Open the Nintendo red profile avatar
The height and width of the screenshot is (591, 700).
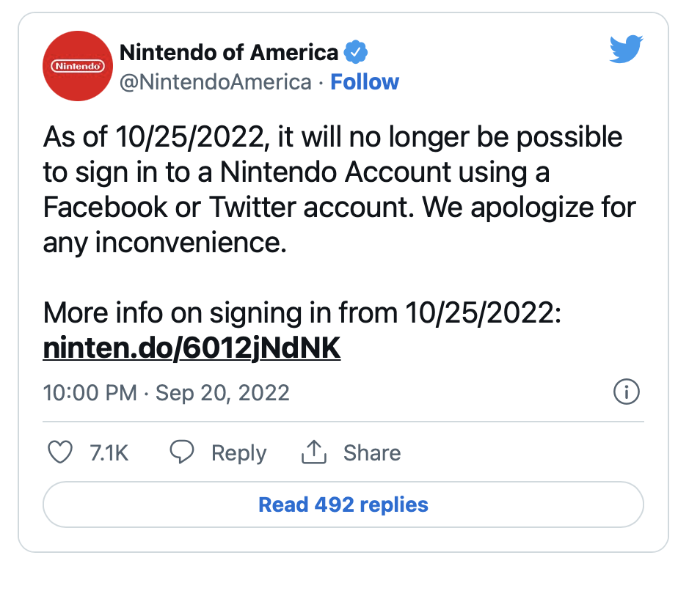pos(78,66)
